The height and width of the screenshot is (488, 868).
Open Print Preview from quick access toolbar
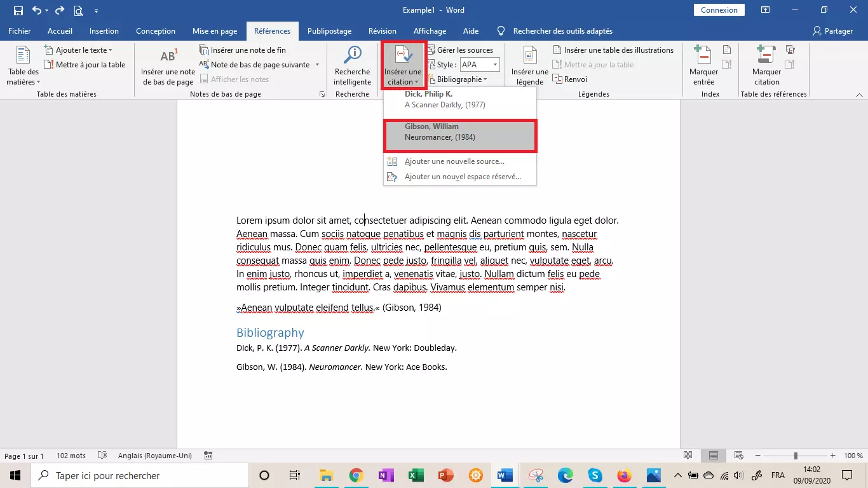pos(78,10)
